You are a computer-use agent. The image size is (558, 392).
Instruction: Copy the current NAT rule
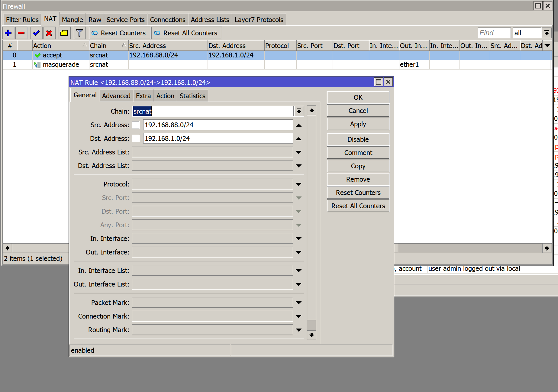point(358,166)
